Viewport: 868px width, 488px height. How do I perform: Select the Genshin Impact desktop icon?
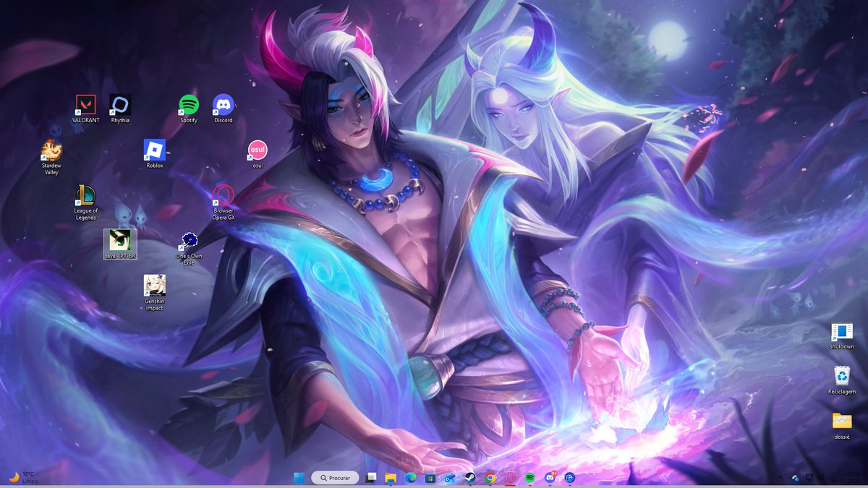(154, 293)
